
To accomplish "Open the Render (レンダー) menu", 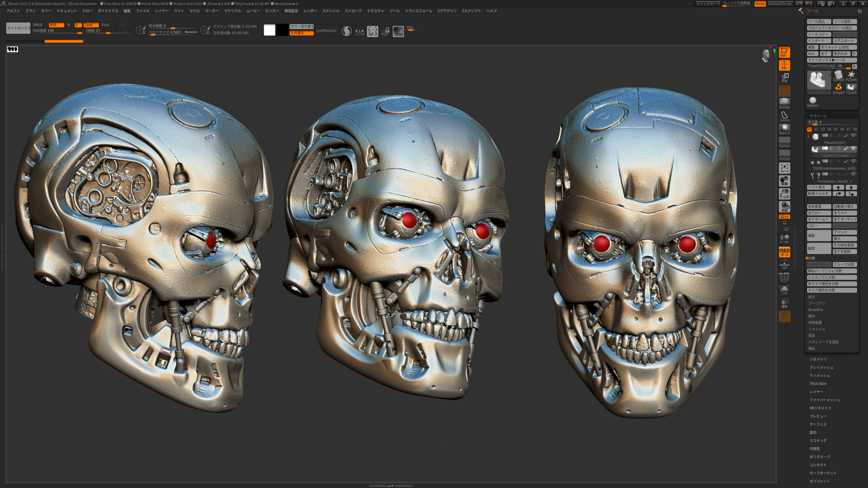I will [310, 11].
